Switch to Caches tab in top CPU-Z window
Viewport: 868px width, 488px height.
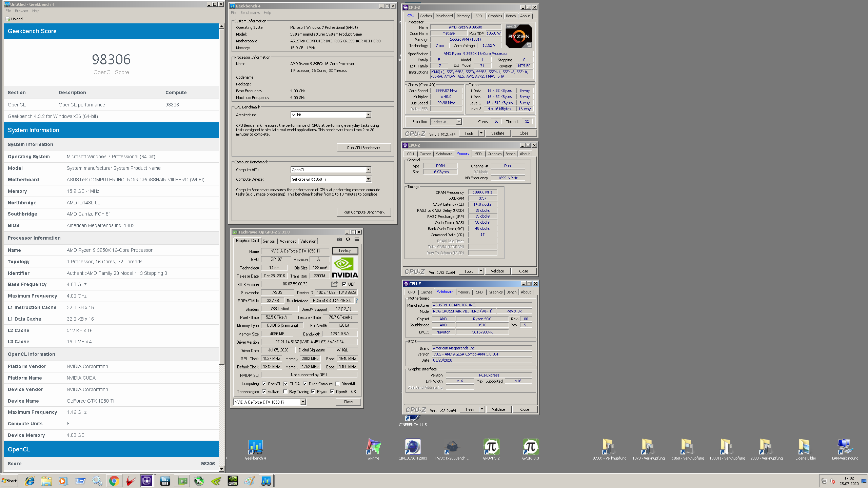(426, 16)
